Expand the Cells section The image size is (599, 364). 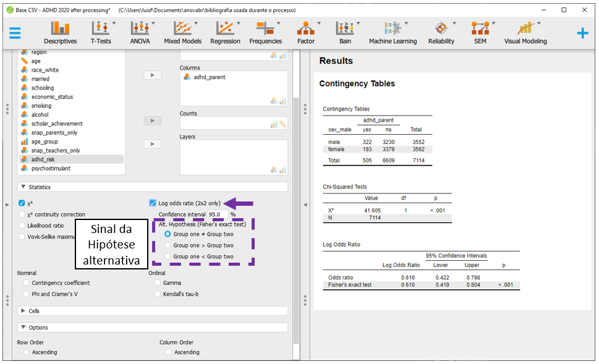pyautogui.click(x=23, y=311)
